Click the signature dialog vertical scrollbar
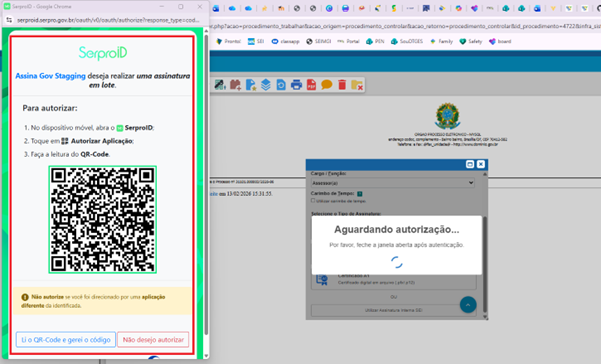The height and width of the screenshot is (364, 601). (x=485, y=264)
